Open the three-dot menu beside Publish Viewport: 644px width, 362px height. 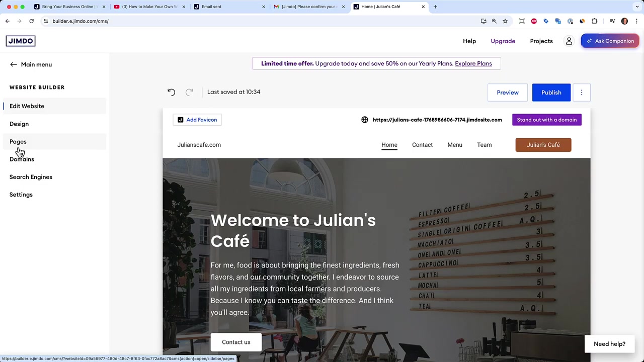(x=581, y=93)
